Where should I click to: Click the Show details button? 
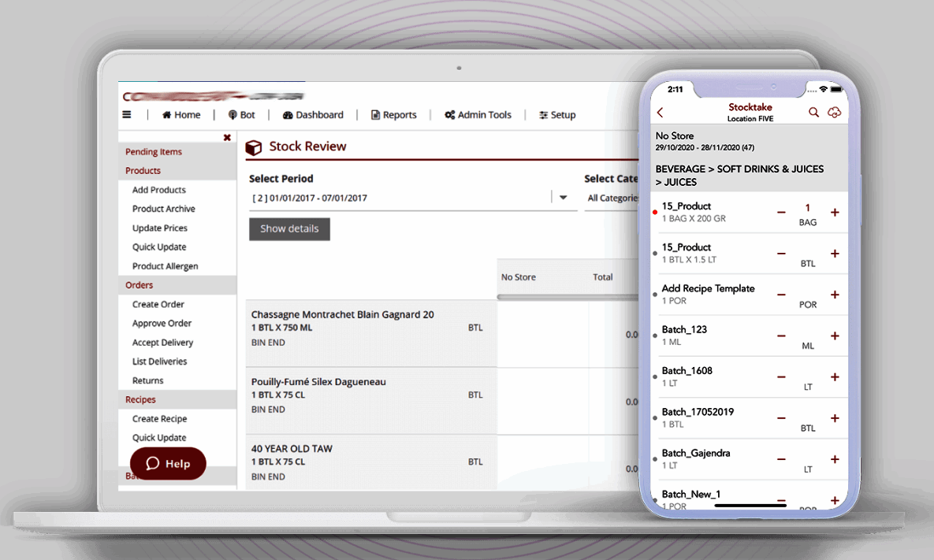pyautogui.click(x=289, y=228)
